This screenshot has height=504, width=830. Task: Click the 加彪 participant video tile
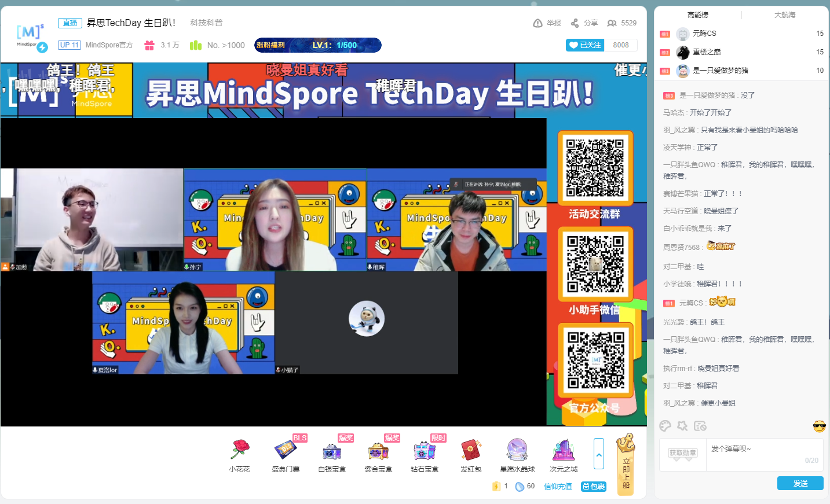92,220
